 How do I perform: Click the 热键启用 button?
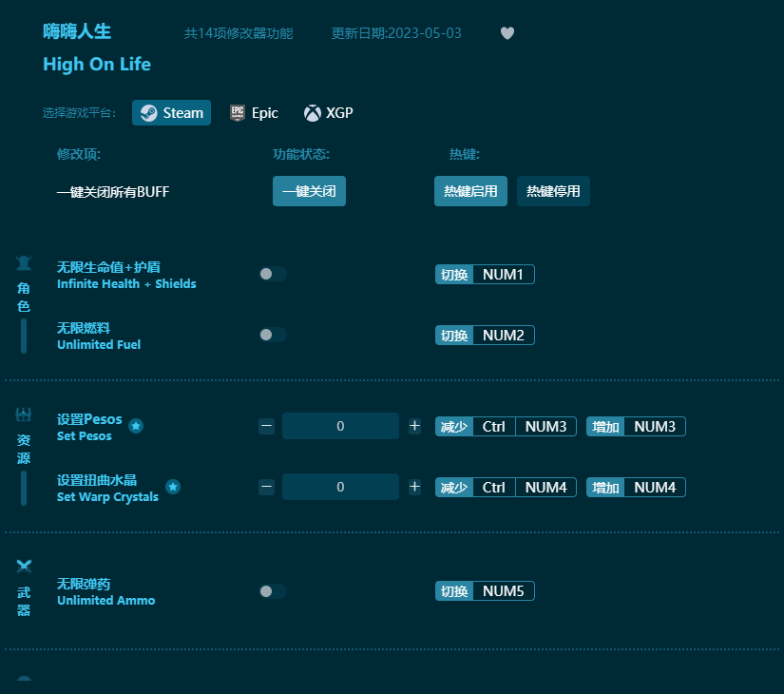[x=471, y=191]
